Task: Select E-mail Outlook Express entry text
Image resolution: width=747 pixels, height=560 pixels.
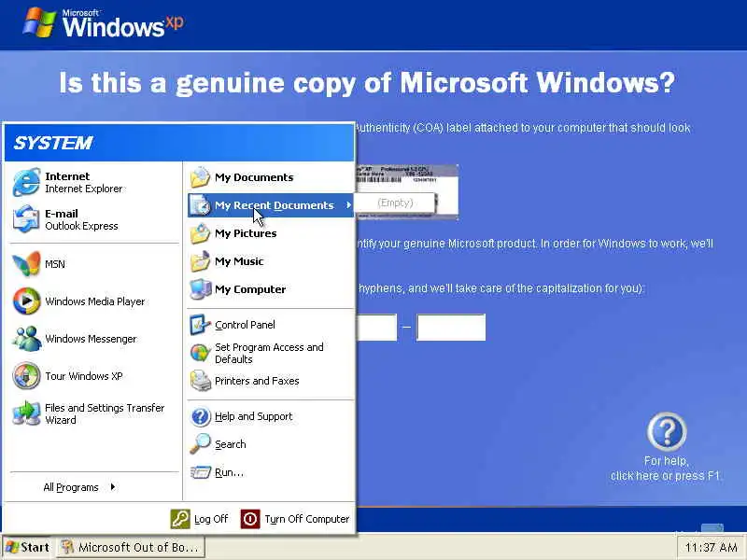Action: [x=81, y=220]
